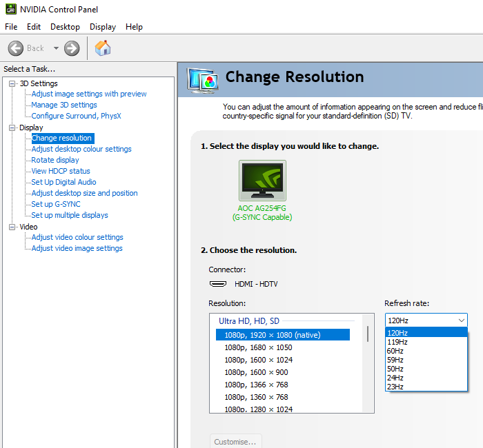This screenshot has height=448, width=483.
Task: Open Adjust desktop colour settings
Action: pos(81,150)
